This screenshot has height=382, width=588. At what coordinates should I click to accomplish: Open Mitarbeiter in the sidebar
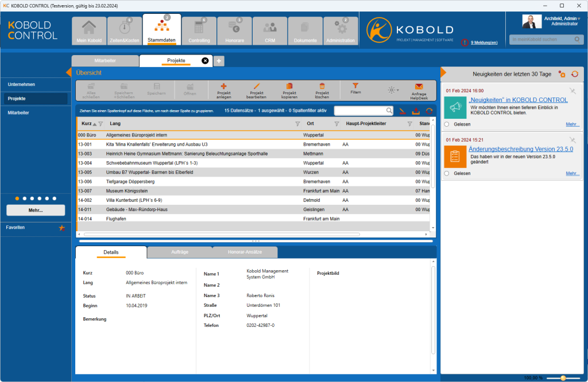click(18, 113)
